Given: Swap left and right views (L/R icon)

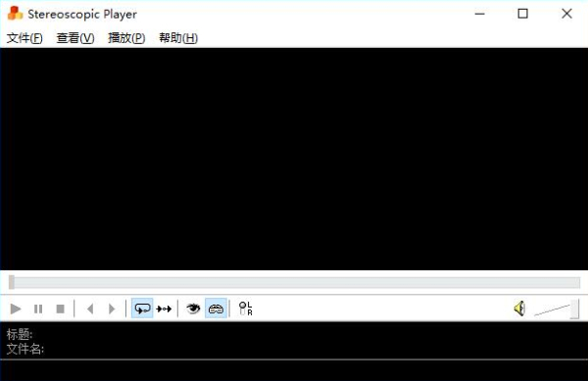Looking at the screenshot, I should 246,309.
